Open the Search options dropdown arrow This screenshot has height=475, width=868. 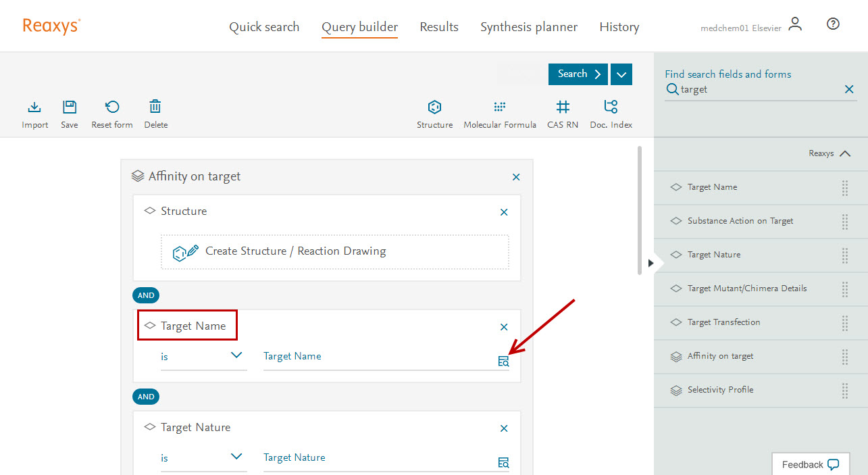(x=621, y=74)
